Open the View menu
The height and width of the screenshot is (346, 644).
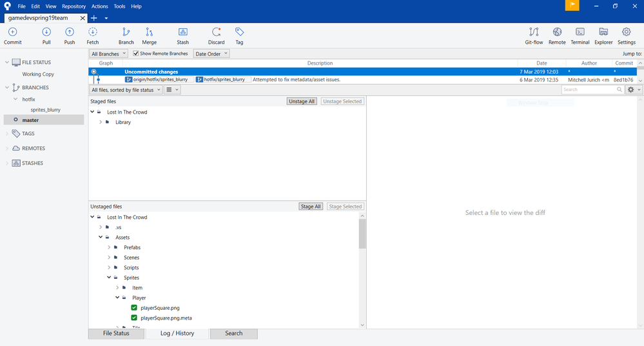[51, 6]
